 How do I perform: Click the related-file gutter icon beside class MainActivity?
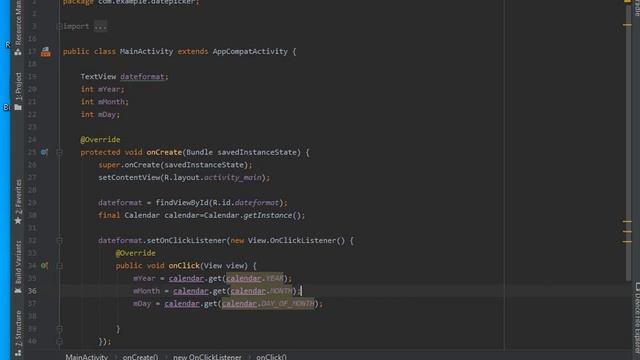tap(46, 51)
